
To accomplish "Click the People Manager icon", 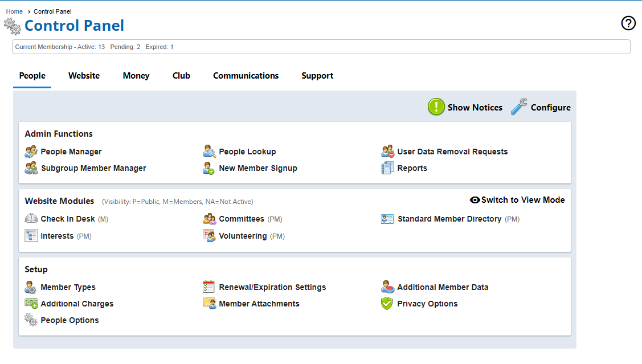I will (x=31, y=152).
